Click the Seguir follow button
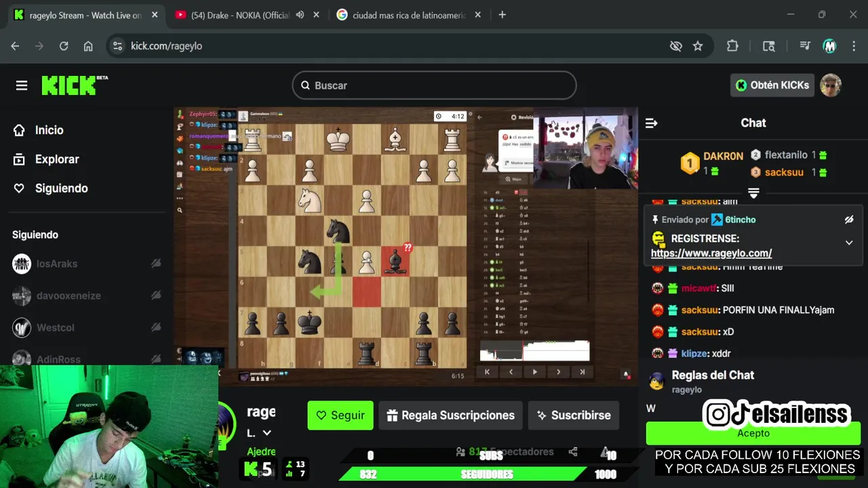 coord(340,415)
